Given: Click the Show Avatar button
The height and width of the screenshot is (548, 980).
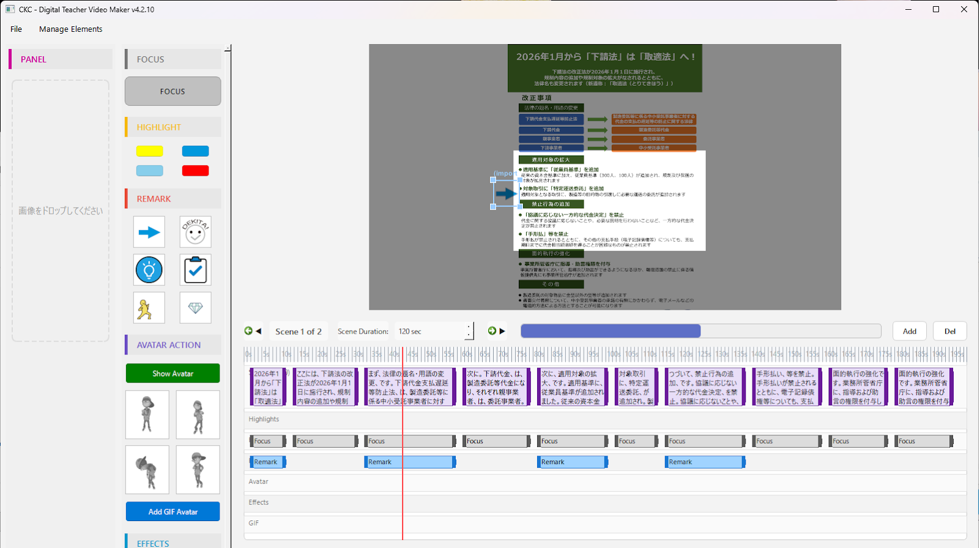Looking at the screenshot, I should click(173, 373).
